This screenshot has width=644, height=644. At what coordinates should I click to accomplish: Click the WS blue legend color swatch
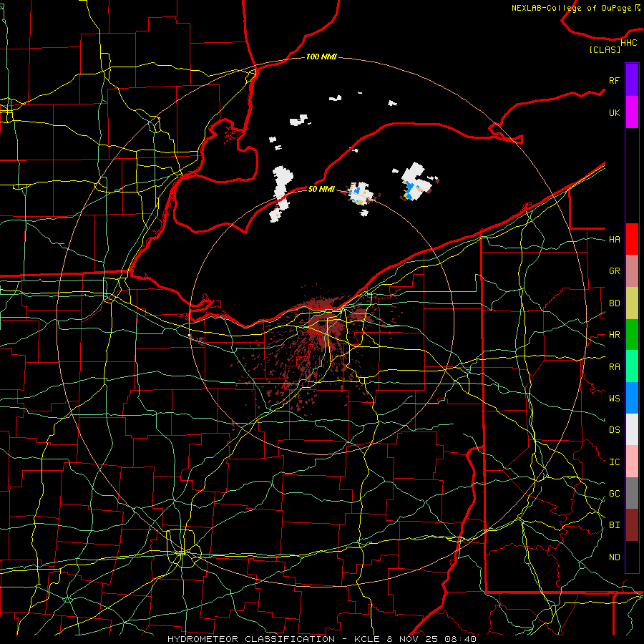632,398
